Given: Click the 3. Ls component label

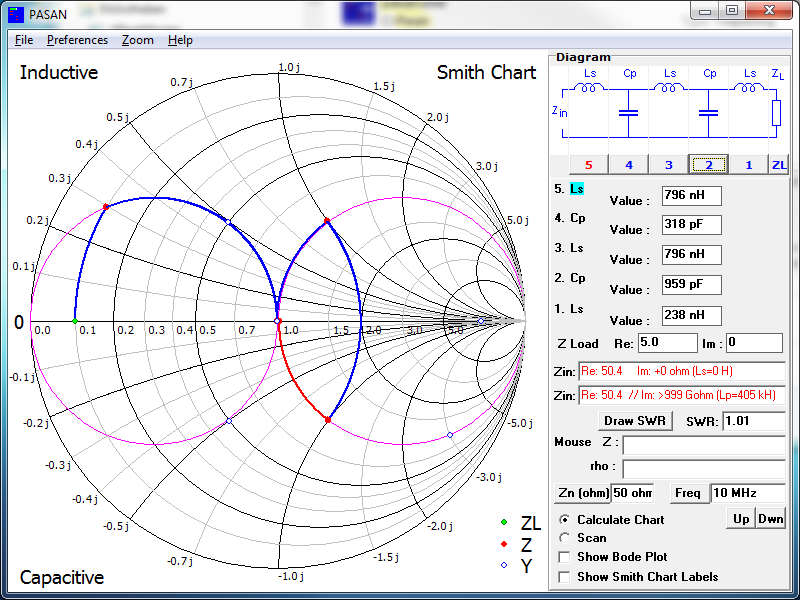Looking at the screenshot, I should coord(569,248).
